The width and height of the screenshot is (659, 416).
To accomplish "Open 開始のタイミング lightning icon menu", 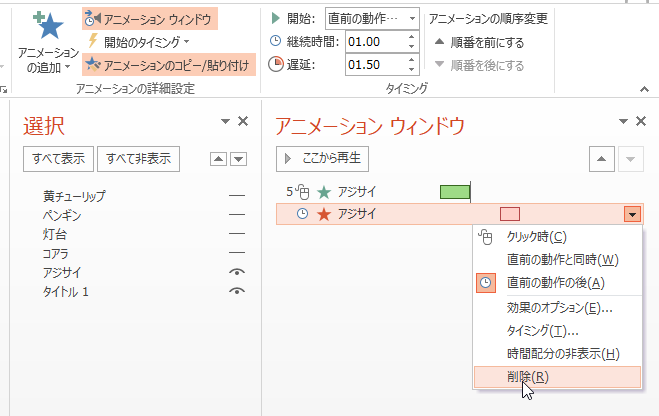I will (x=93, y=41).
